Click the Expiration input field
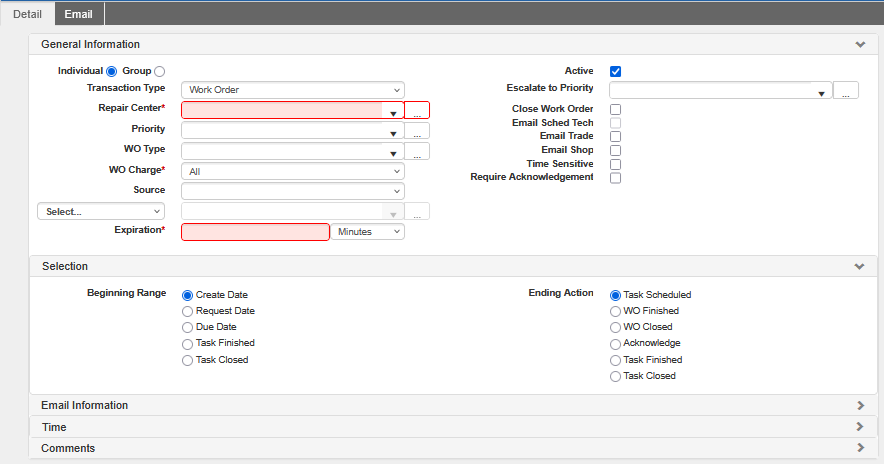884x464 pixels. pos(255,232)
